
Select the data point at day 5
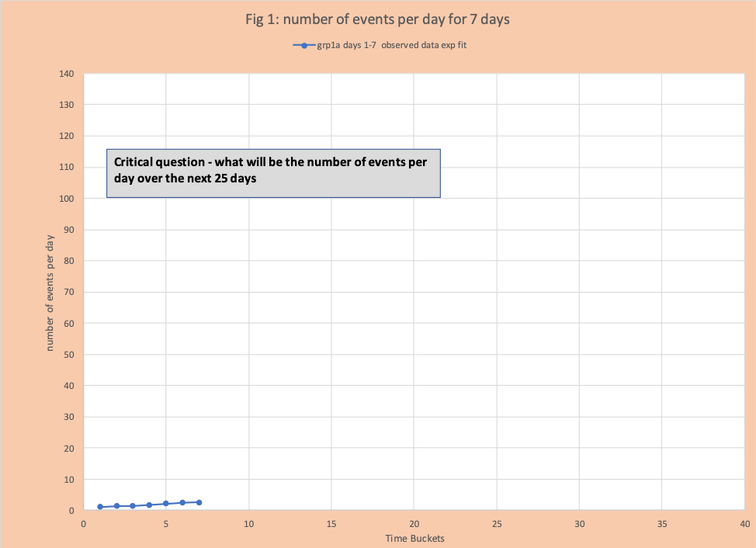point(166,504)
